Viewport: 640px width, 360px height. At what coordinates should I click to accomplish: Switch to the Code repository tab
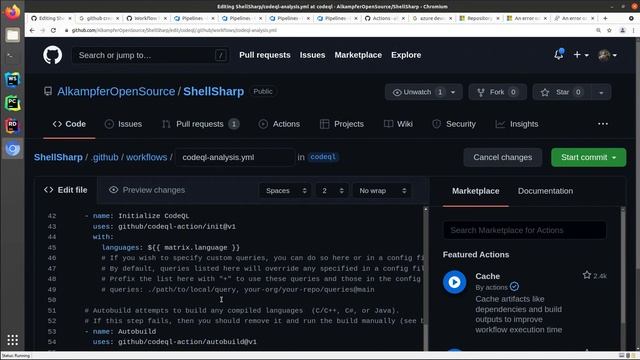click(x=69, y=124)
